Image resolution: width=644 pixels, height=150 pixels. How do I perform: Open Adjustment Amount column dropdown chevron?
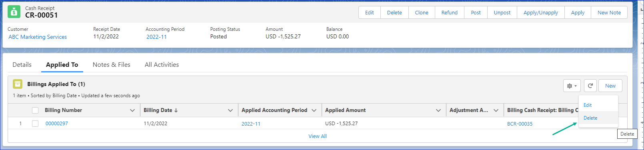(496, 110)
